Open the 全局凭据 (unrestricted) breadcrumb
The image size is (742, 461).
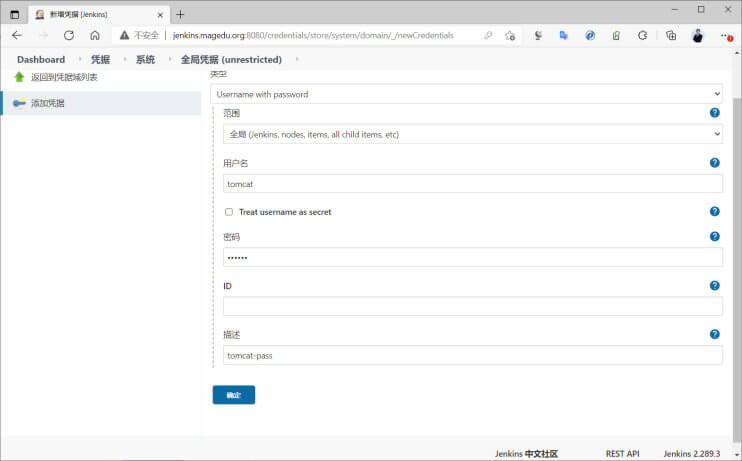click(231, 59)
